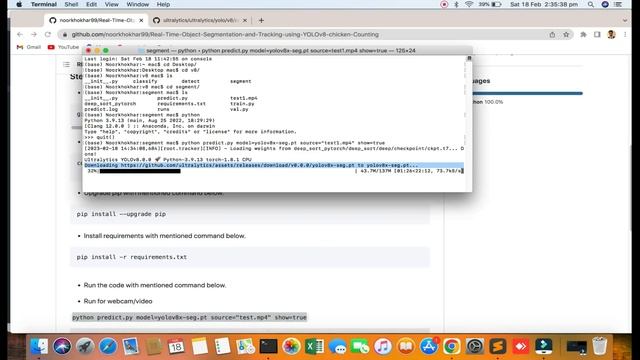Open Chrome three-dot menu
640x360 pixels.
(625, 35)
